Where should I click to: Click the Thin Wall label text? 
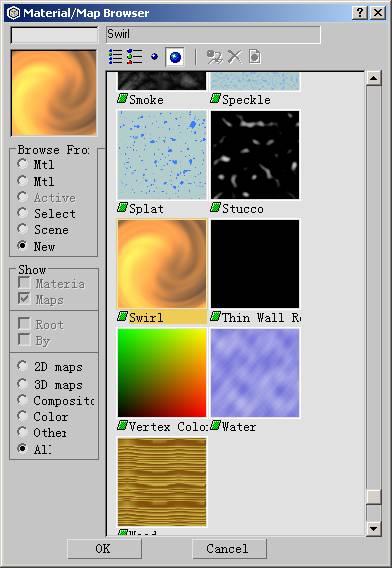click(x=261, y=318)
